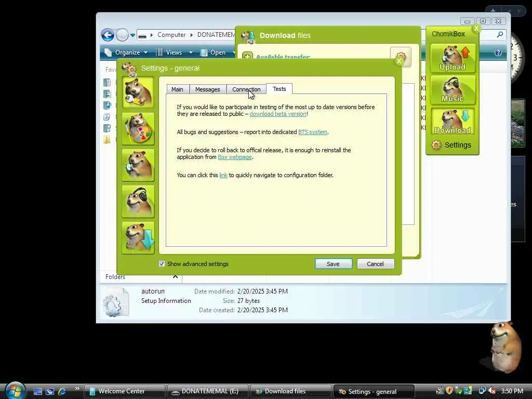Click the Explorer back arrow button
The width and height of the screenshot is (532, 399).
108,35
